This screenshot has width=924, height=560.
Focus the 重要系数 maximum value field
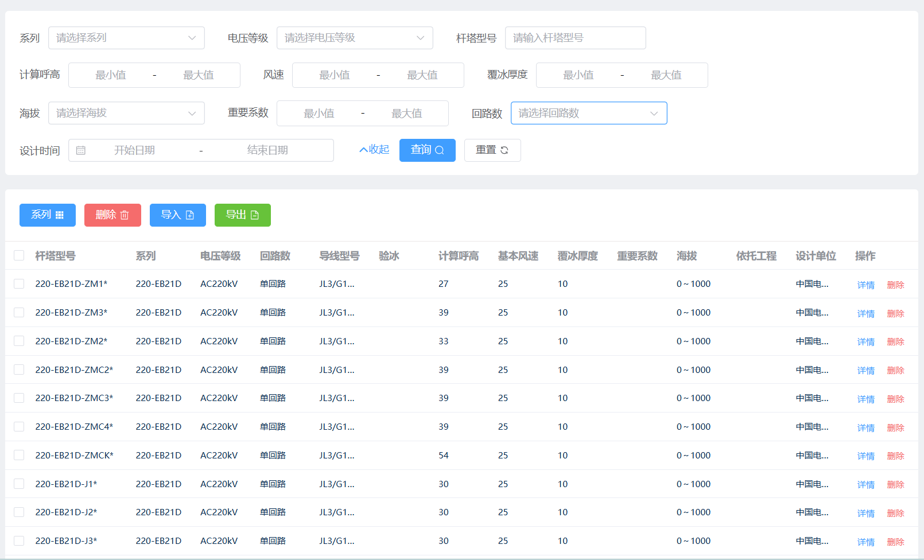[x=407, y=114]
